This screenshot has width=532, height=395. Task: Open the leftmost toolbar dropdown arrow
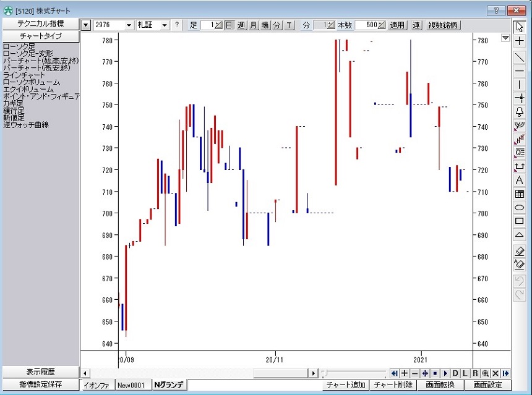[x=86, y=25]
